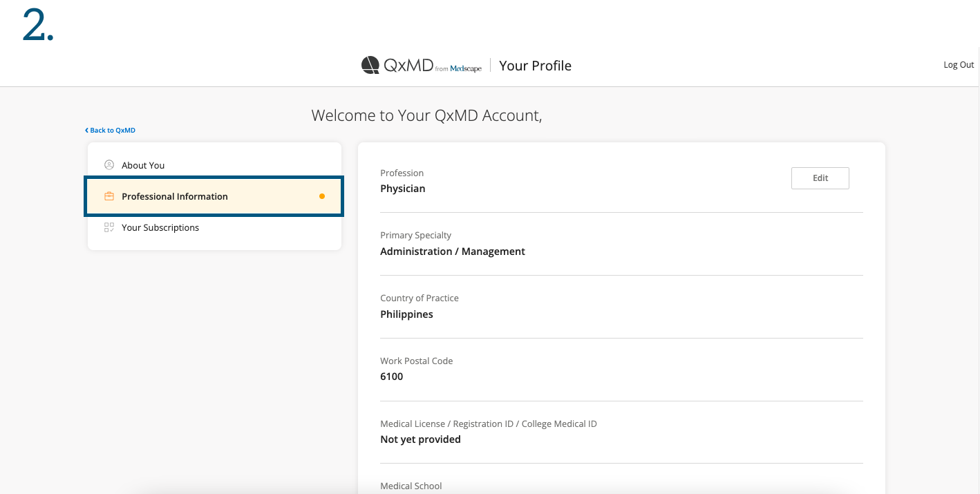
Task: Go back via Back to QxMD link
Action: click(x=111, y=130)
